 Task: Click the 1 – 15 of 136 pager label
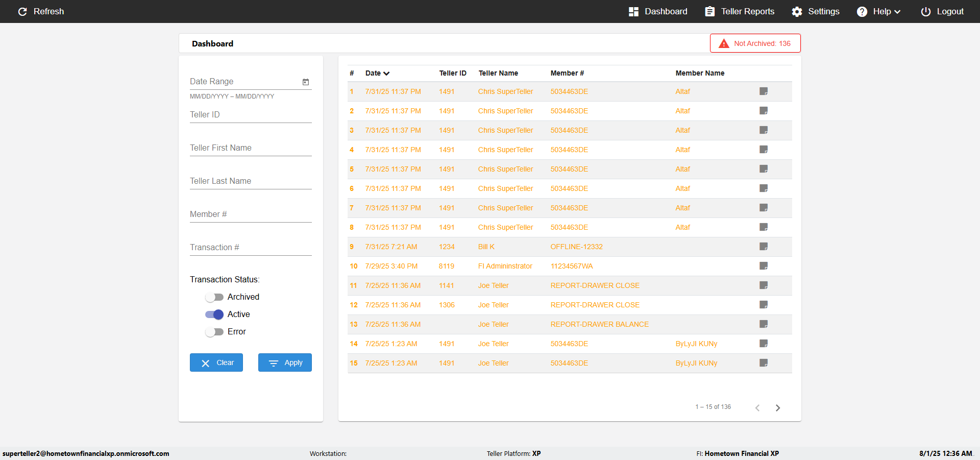point(713,407)
